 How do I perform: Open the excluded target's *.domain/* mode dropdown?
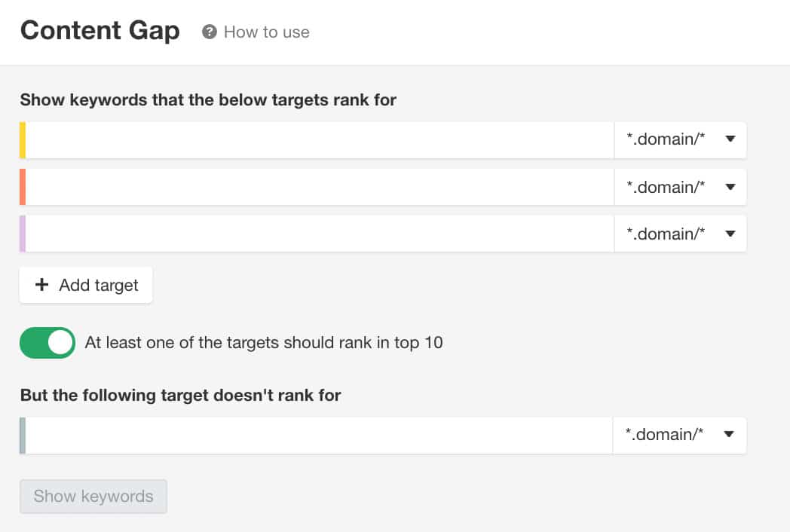tap(679, 436)
